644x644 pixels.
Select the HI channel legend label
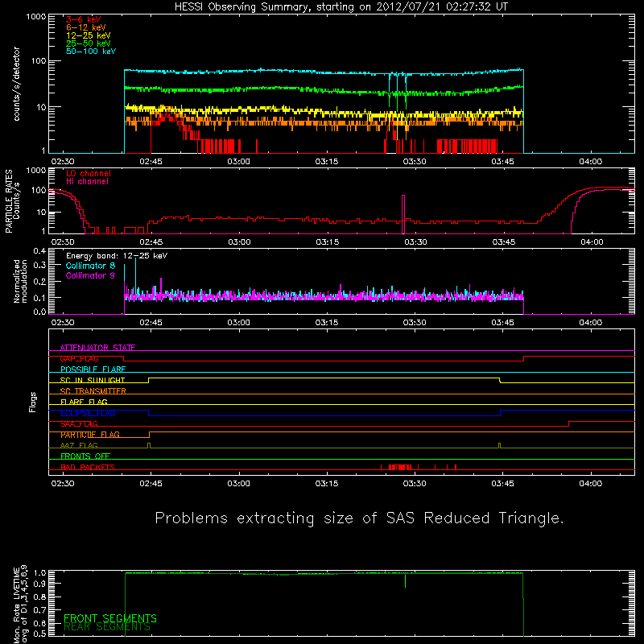(x=87, y=181)
